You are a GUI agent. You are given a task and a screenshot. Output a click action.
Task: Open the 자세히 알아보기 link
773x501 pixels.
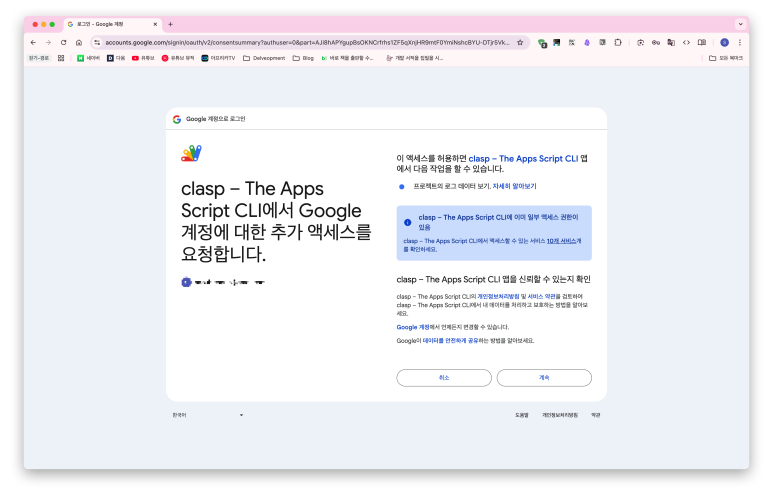[x=514, y=186]
